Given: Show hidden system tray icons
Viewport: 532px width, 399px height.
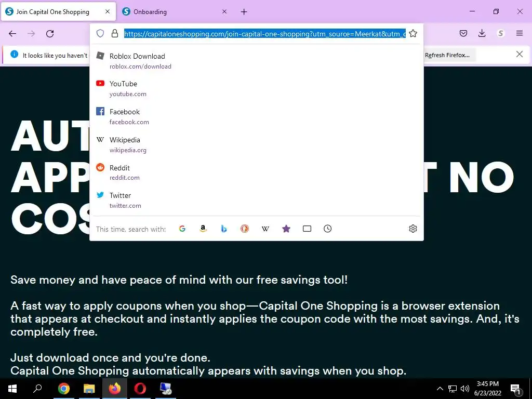Looking at the screenshot, I should coord(440,389).
